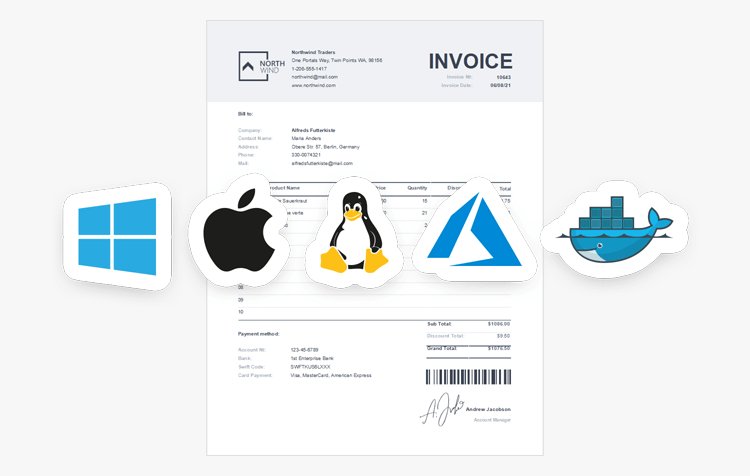Click the Total column header

click(505, 189)
